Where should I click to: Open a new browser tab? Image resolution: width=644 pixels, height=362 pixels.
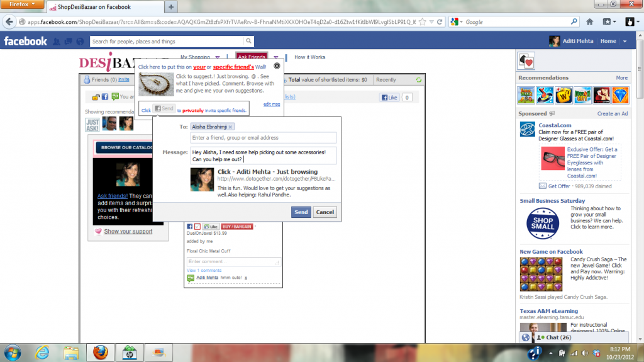[171, 7]
